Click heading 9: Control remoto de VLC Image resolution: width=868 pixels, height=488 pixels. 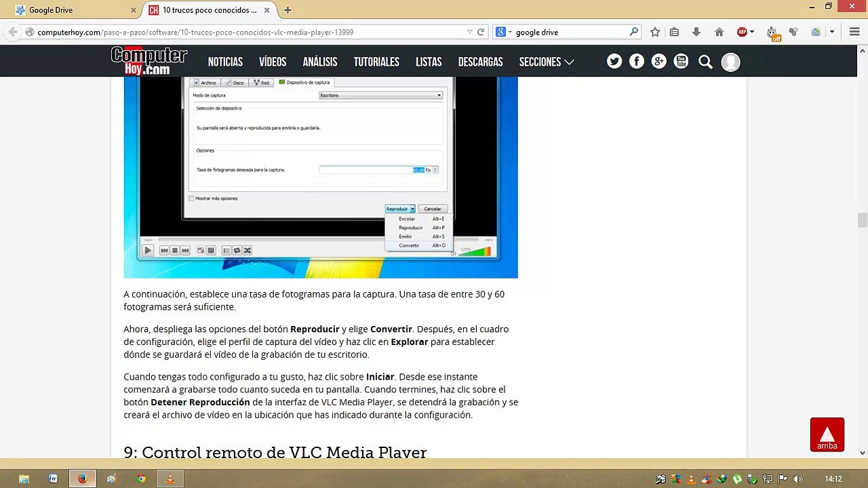[x=275, y=452]
